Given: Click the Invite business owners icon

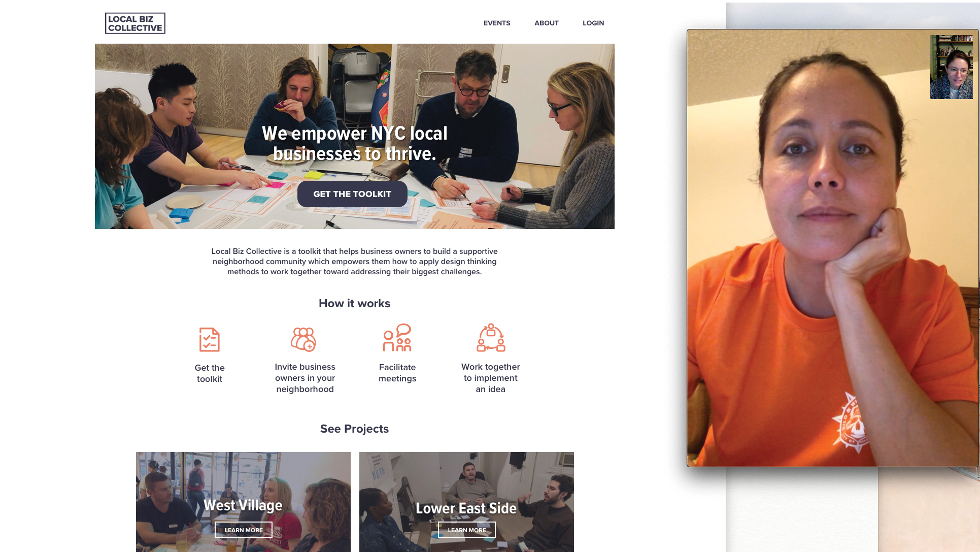Looking at the screenshot, I should 303,338.
